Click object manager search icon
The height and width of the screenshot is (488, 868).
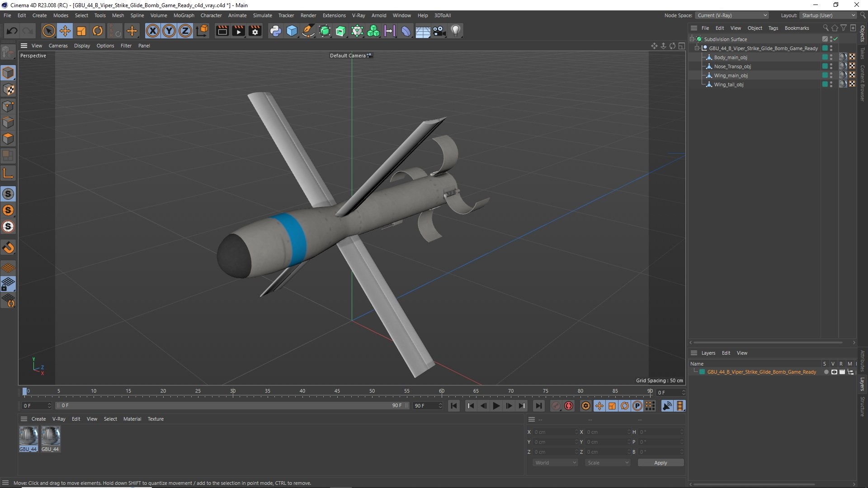(826, 28)
